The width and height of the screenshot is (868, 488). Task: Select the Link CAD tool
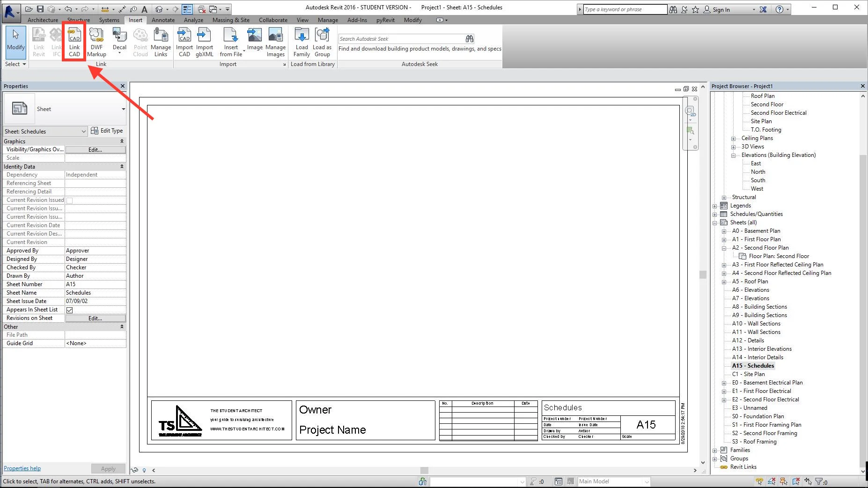(74, 41)
